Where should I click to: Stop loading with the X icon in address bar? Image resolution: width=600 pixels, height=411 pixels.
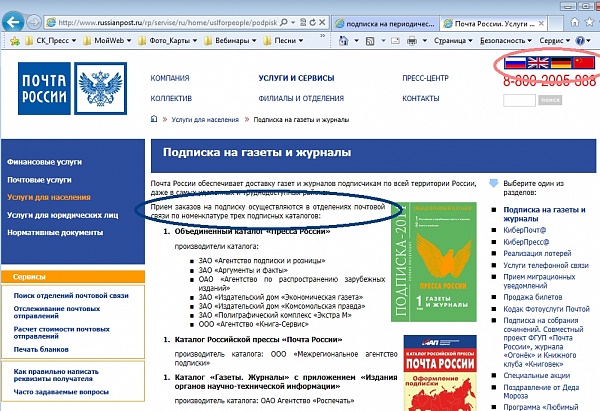(322, 23)
